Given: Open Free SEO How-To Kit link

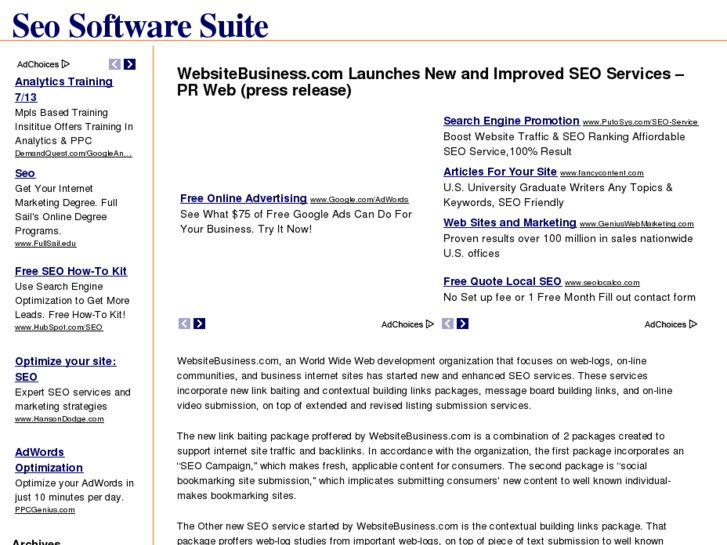Looking at the screenshot, I should [71, 271].
